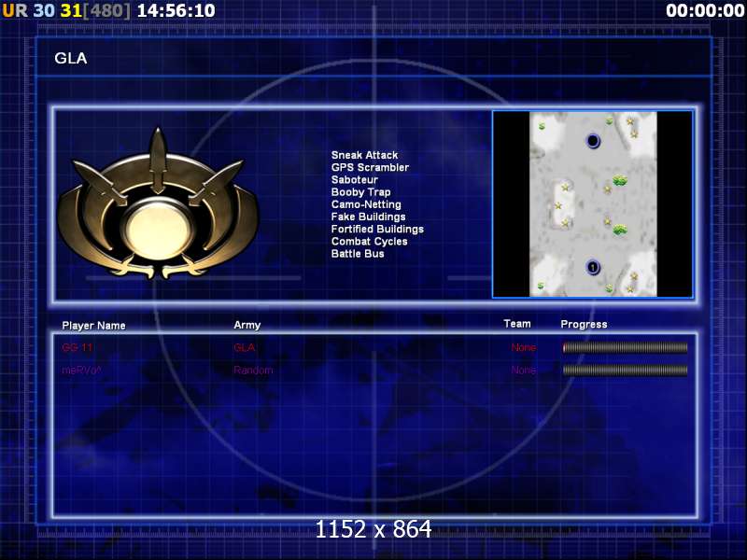Click GG 11's loading progress bar
747x560 pixels.
click(x=625, y=347)
